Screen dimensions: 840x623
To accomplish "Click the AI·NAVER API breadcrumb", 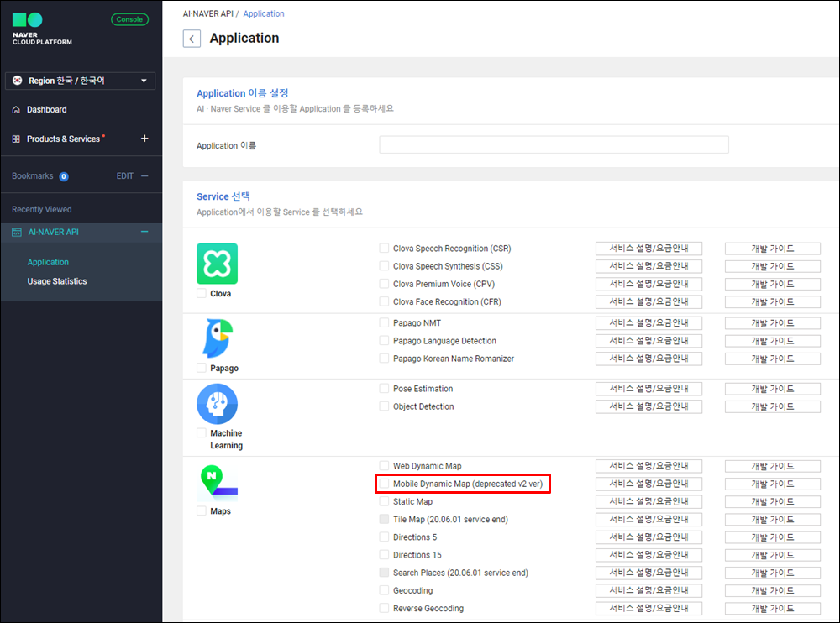I will pyautogui.click(x=207, y=14).
